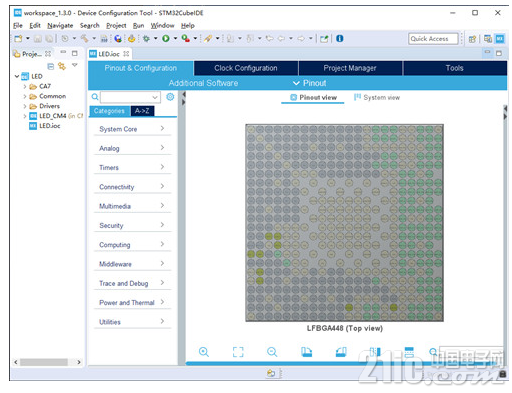This screenshot has height=393, width=512.
Task: Expand the LED_CM4 project node
Action: pos(25,116)
